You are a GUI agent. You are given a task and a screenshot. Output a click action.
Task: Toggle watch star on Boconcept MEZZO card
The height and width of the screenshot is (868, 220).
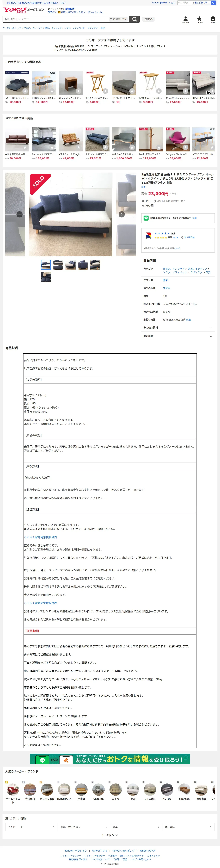click(52, 147)
